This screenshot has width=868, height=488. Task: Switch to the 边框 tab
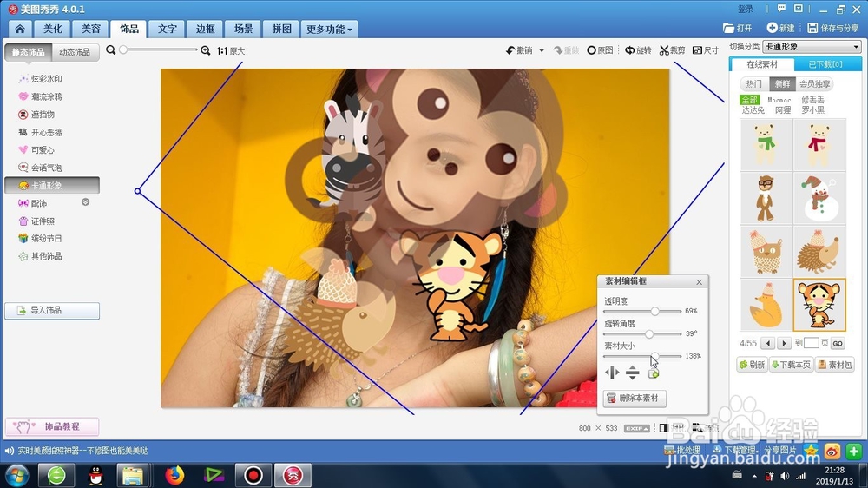coord(206,29)
